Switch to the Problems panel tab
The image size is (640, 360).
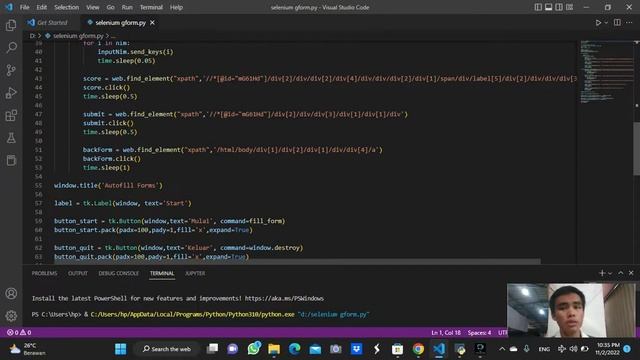pyautogui.click(x=44, y=273)
